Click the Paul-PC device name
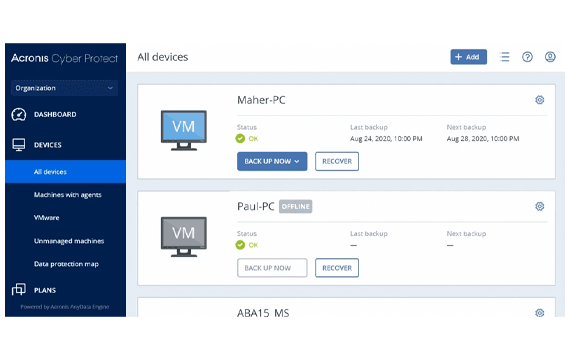 click(x=256, y=207)
